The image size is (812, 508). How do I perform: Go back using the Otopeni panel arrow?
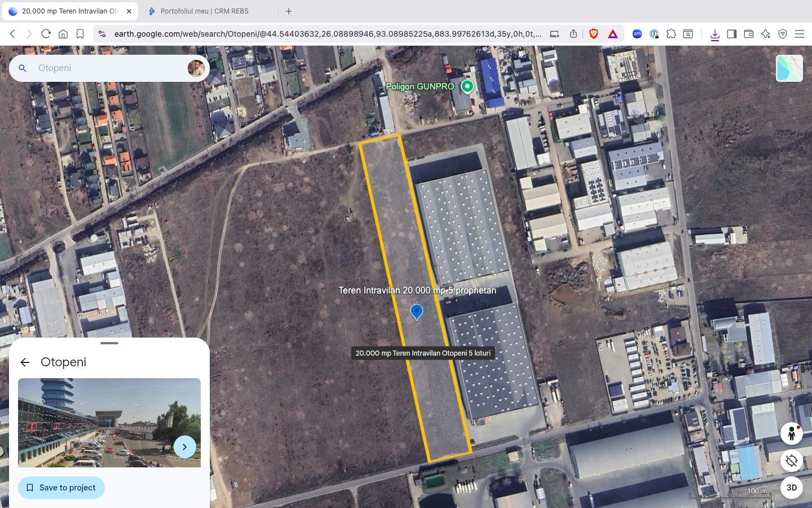pos(25,362)
